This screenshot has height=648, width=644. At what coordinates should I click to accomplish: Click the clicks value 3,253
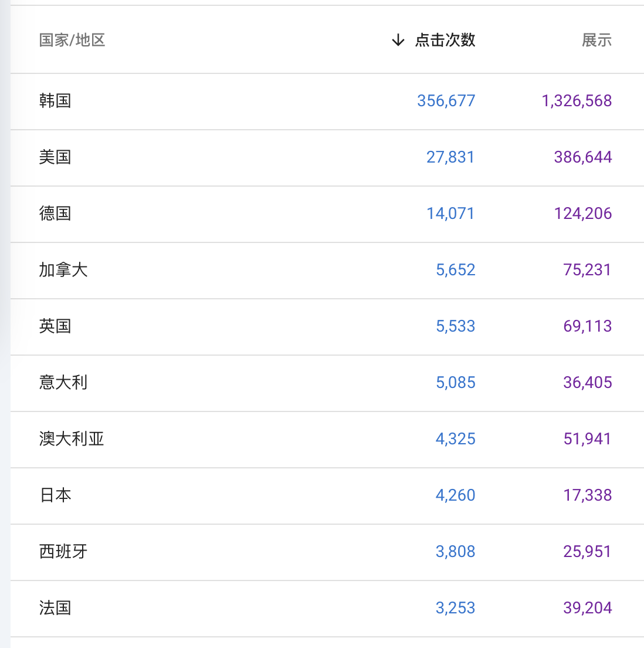pos(456,608)
